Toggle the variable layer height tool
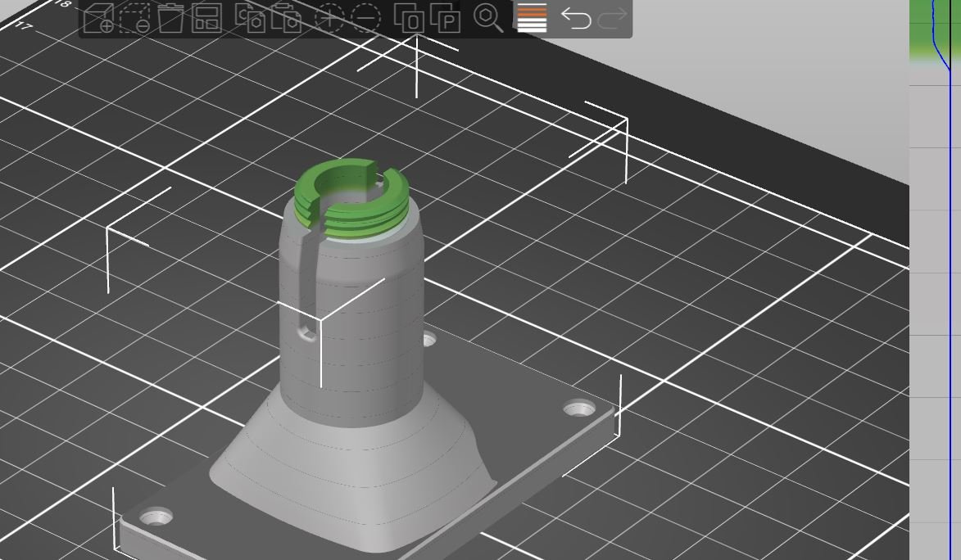This screenshot has width=961, height=560. [532, 19]
